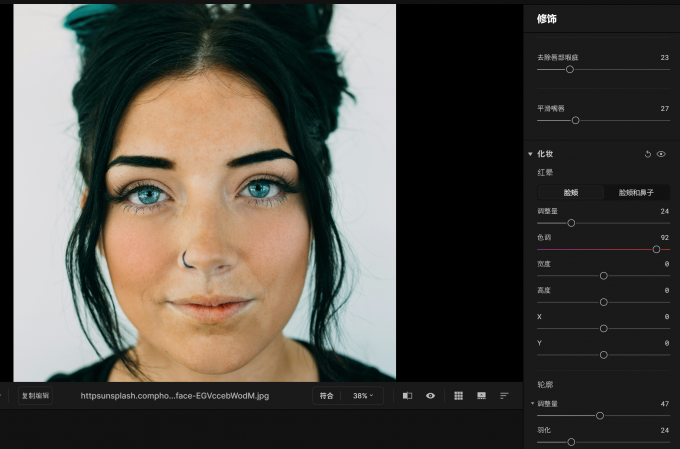Click the 化妆 section heading
The height and width of the screenshot is (449, 680).
coord(545,154)
